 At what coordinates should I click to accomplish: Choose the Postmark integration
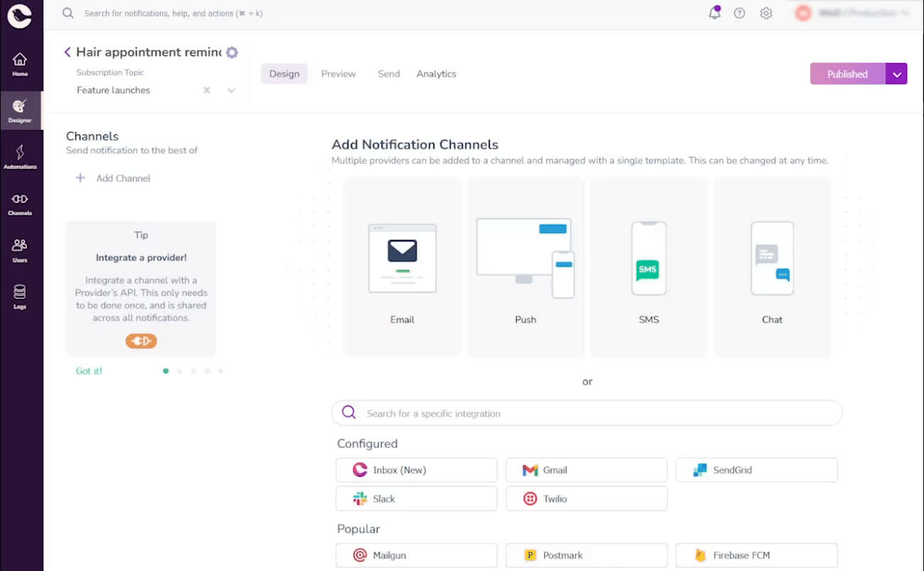[586, 555]
